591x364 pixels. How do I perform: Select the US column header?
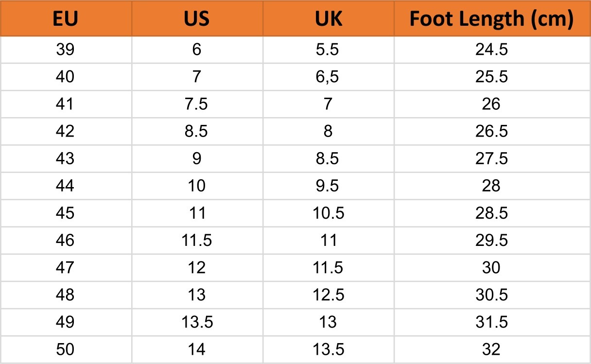pyautogui.click(x=197, y=18)
